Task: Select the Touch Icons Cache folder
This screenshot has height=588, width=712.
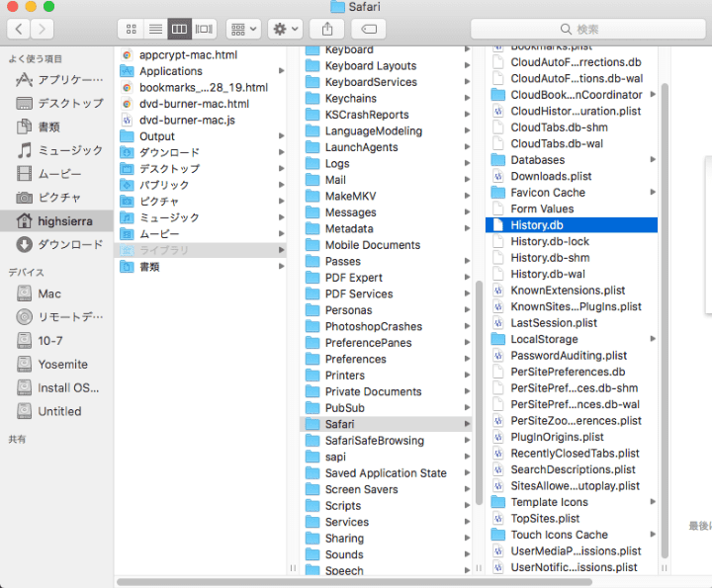Action: coord(572,535)
